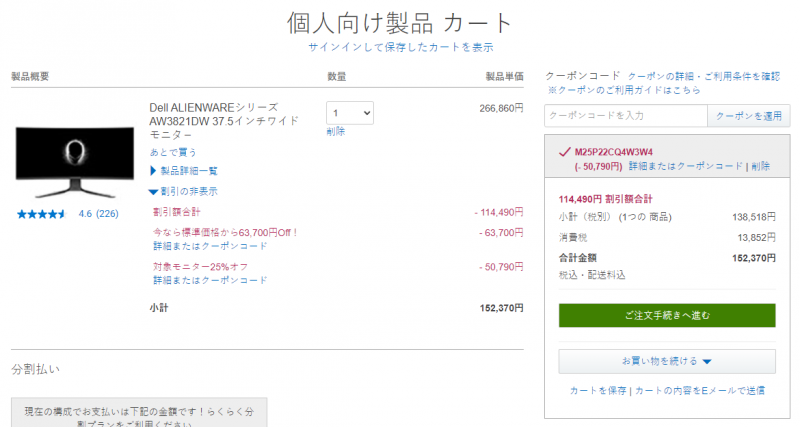Click the Alienware monitor product image
The image size is (800, 427).
click(75, 162)
